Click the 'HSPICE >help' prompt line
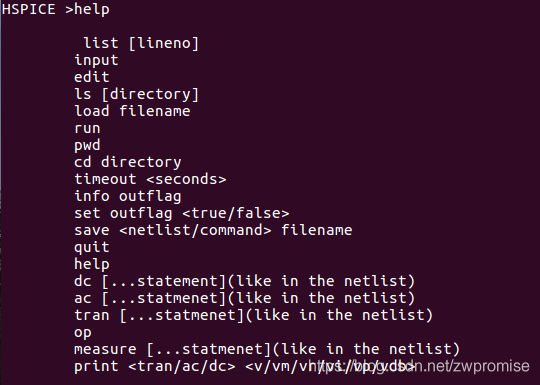 pos(56,9)
